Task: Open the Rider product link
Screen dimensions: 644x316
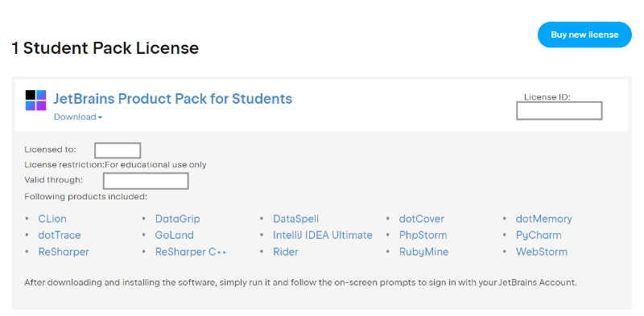Action: click(x=286, y=252)
